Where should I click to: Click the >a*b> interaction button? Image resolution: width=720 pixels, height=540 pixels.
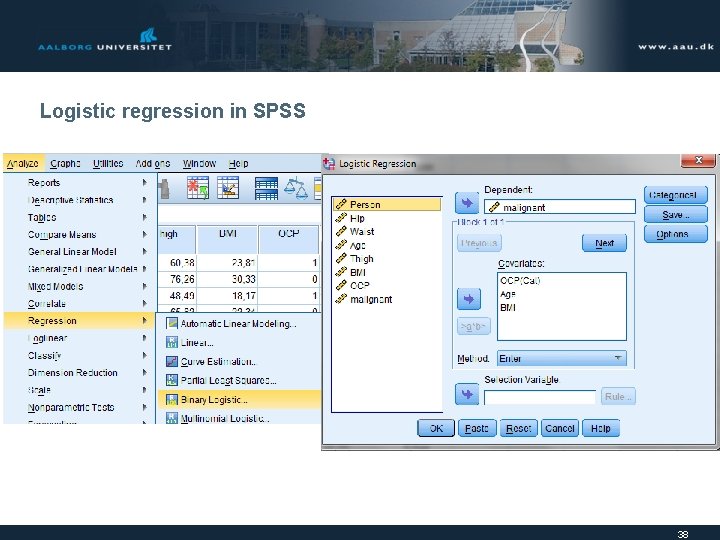473,326
